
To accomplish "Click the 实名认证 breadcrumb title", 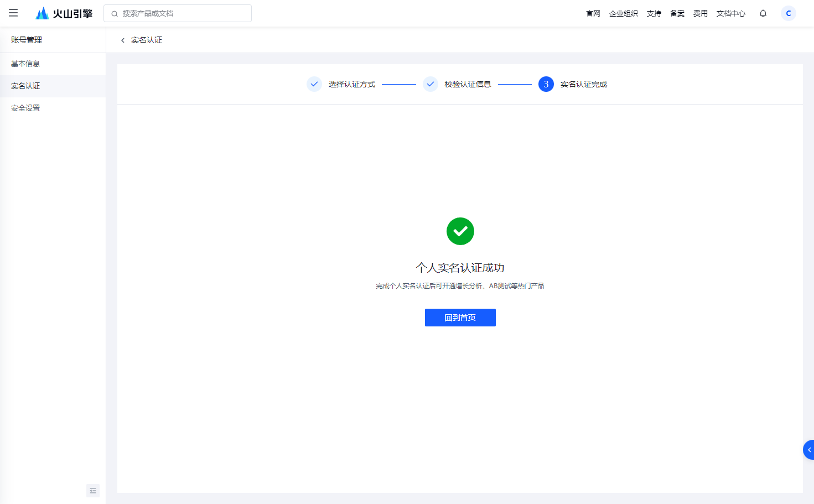I will click(x=147, y=40).
